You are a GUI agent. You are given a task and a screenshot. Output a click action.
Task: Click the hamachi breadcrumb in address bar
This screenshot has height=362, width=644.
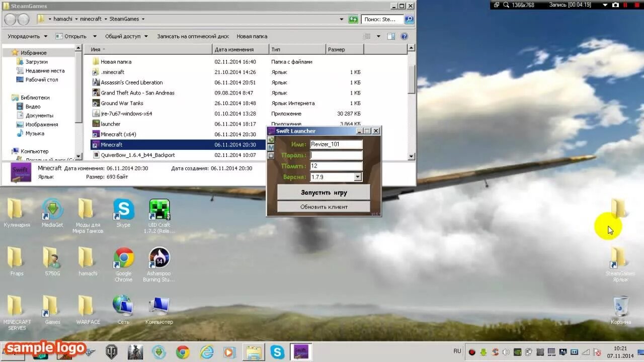point(63,19)
